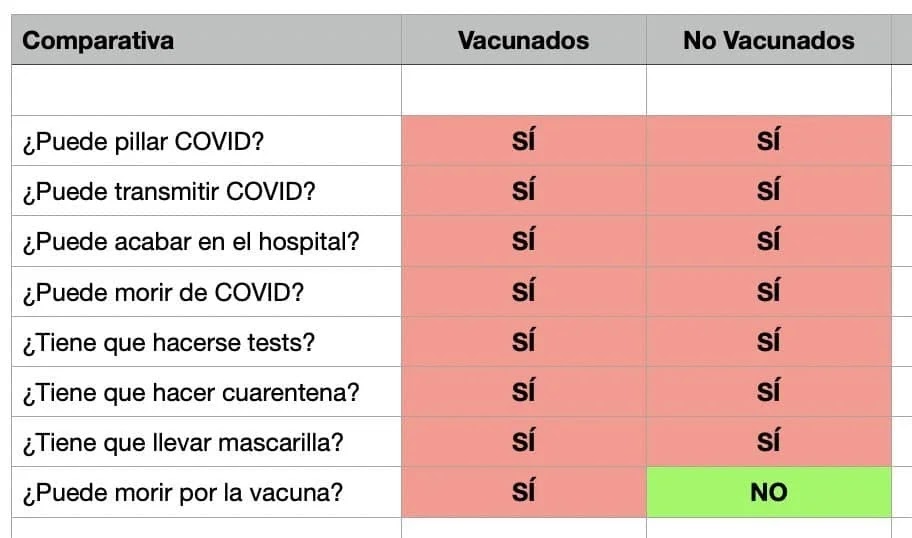Select No Vacunados SÍ in mascarilla row
The width and height of the screenshot is (912, 538).
click(x=769, y=442)
